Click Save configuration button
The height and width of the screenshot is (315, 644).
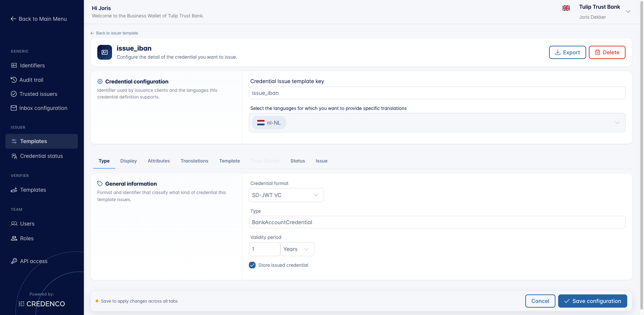pyautogui.click(x=593, y=301)
